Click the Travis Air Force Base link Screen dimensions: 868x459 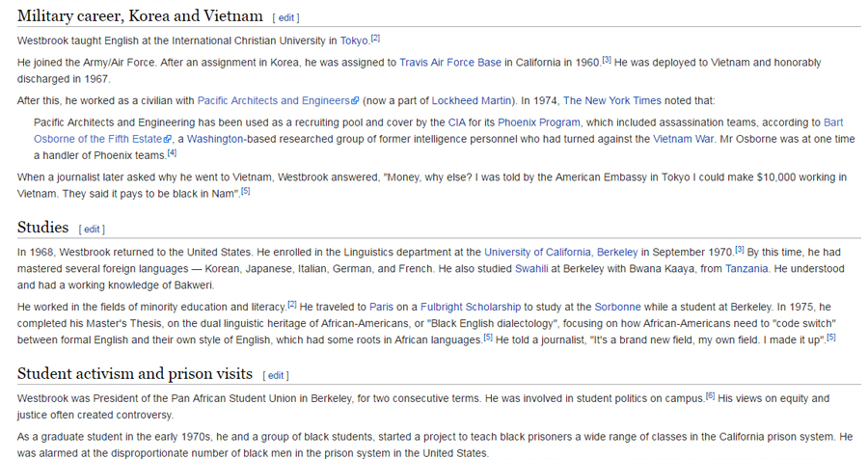pos(450,63)
